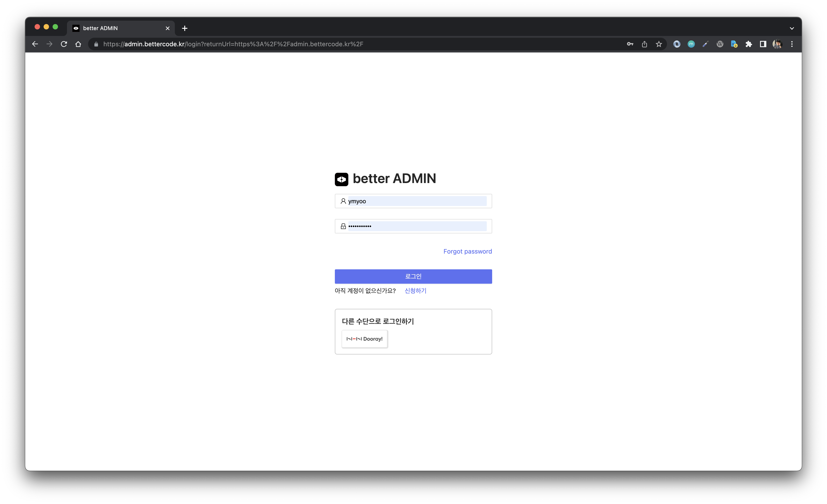This screenshot has width=827, height=504.
Task: Click the Forgot password link
Action: point(467,251)
